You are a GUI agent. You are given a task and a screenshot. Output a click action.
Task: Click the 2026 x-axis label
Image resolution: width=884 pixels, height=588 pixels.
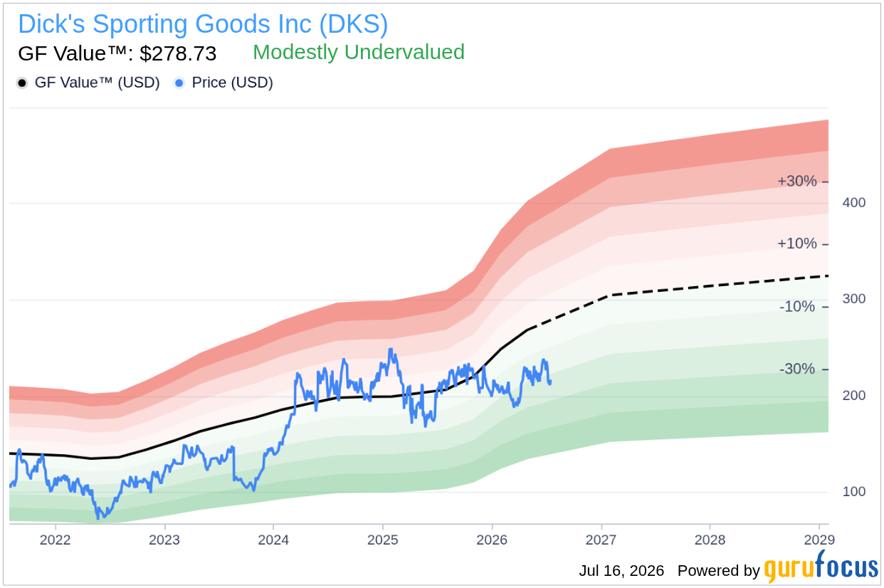[x=492, y=539]
